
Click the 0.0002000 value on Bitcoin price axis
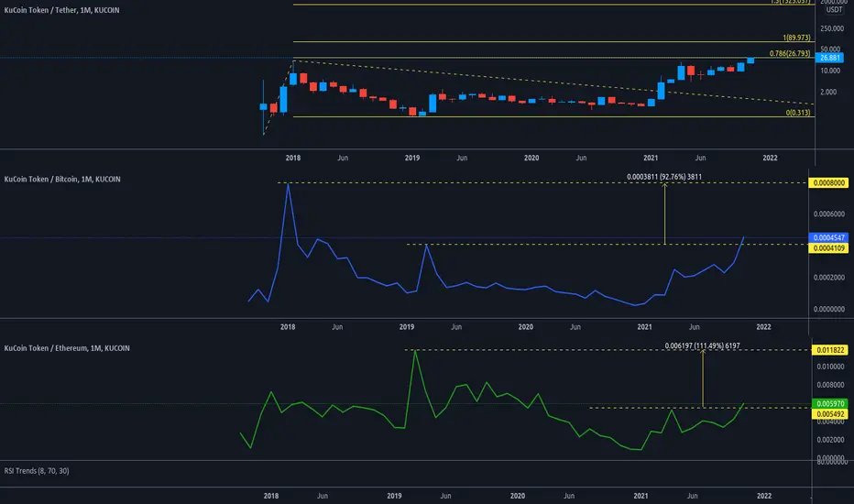coord(829,278)
